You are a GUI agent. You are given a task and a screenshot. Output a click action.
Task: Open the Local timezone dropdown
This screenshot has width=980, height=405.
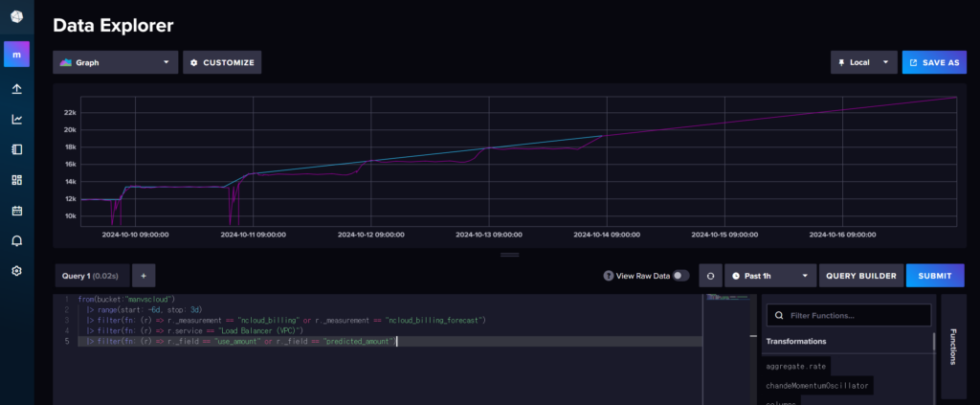(863, 62)
